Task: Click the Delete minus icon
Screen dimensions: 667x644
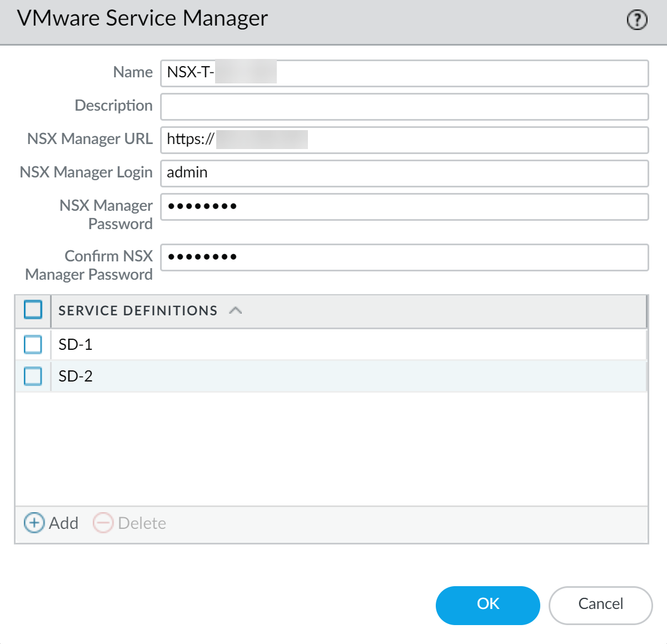Action: tap(103, 523)
